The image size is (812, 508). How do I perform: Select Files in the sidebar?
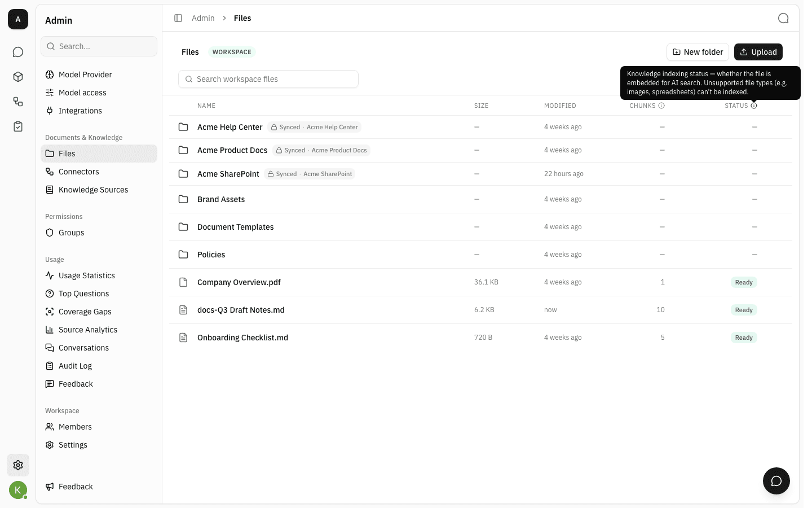click(99, 154)
